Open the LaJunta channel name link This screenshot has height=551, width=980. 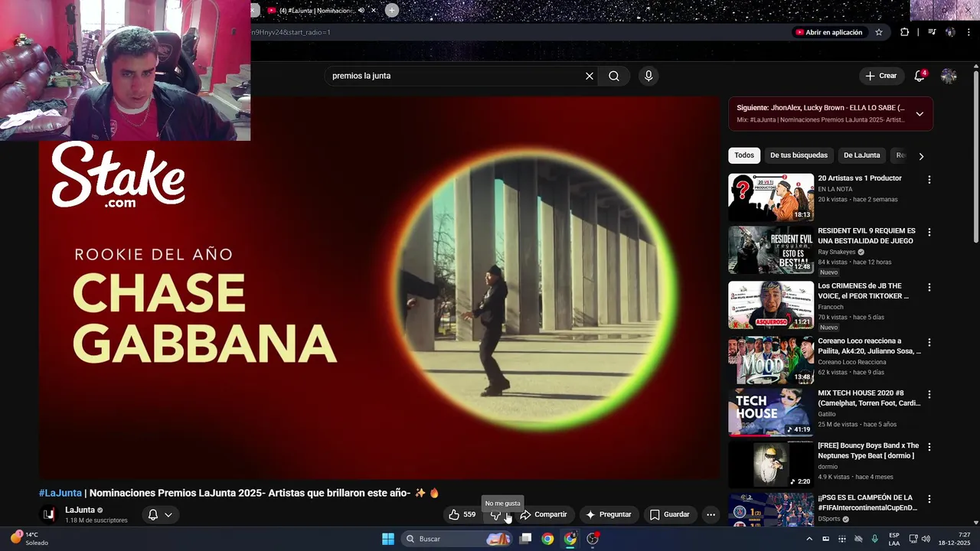pos(80,510)
